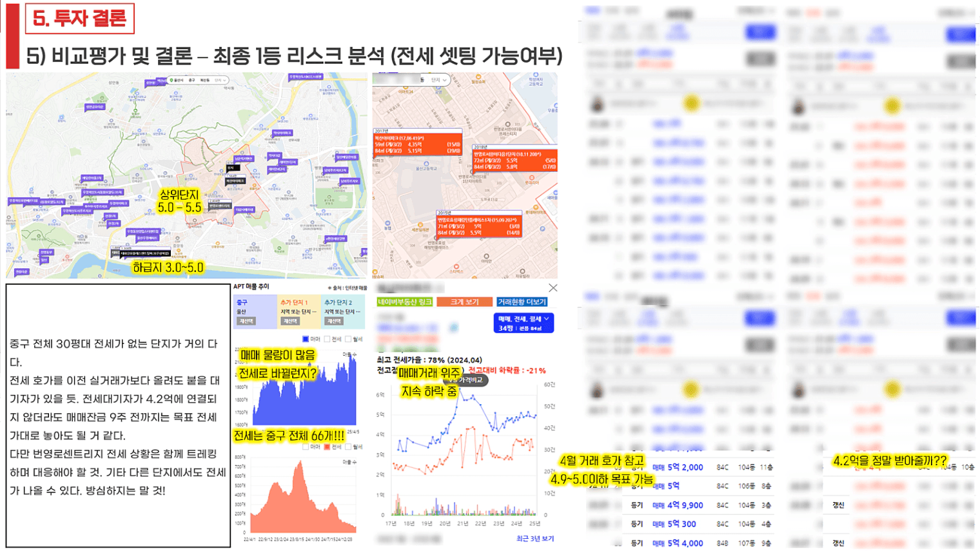The width and height of the screenshot is (980, 551).
Task: Click the 울산고등학교 marker on right map
Action: click(426, 166)
